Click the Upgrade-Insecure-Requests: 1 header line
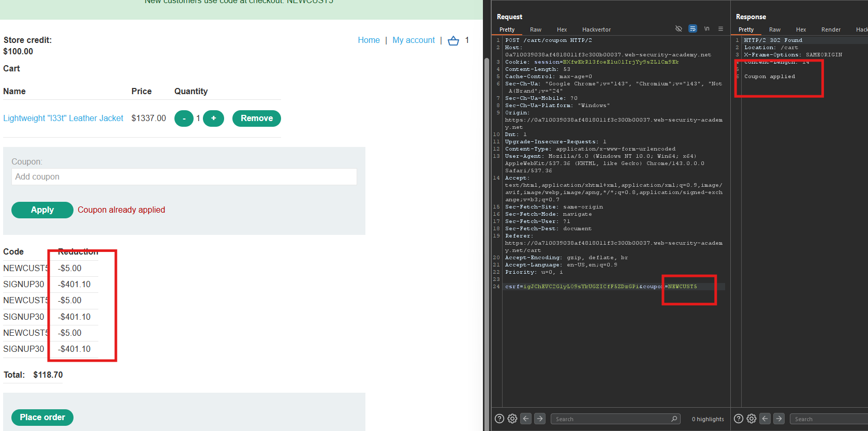 click(556, 142)
